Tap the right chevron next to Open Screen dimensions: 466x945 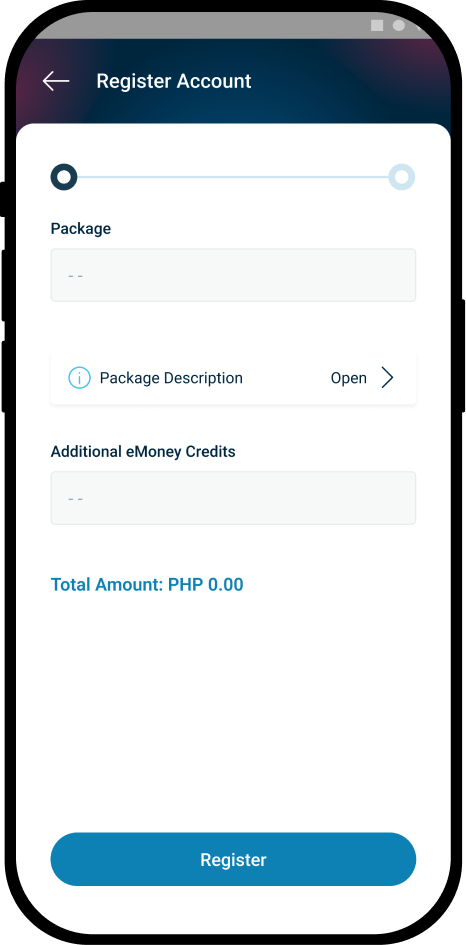pyautogui.click(x=388, y=378)
